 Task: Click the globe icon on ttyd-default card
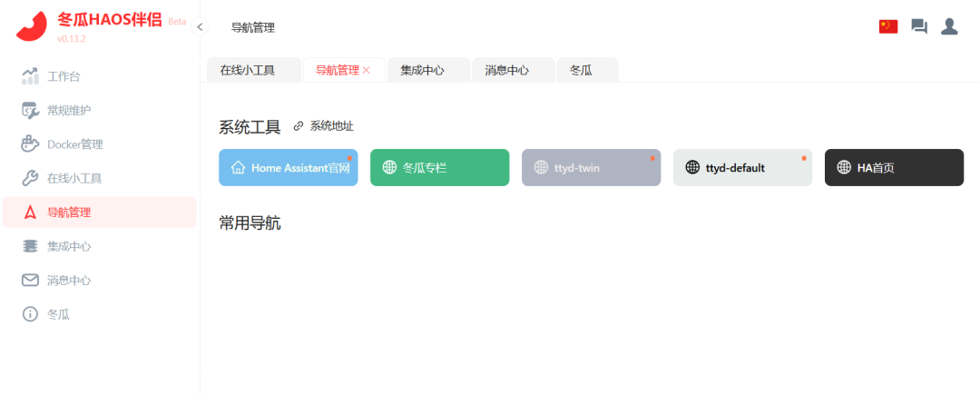[692, 167]
